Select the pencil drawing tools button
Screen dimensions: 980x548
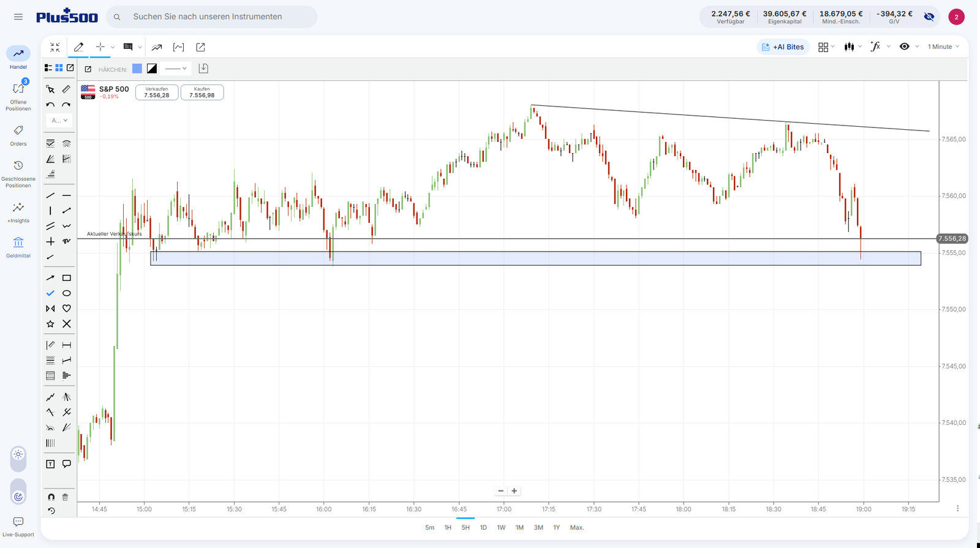(78, 47)
